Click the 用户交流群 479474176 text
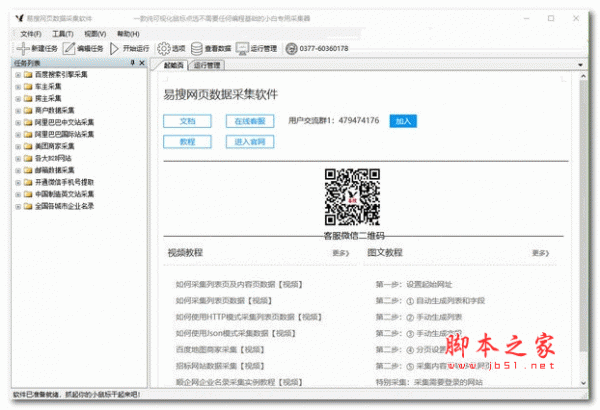600x410 pixels. point(333,121)
